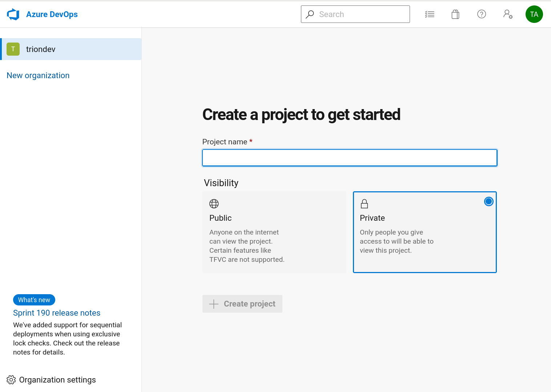Screen dimensions: 551x392
Task: Open the Help question mark icon
Action: tap(482, 14)
